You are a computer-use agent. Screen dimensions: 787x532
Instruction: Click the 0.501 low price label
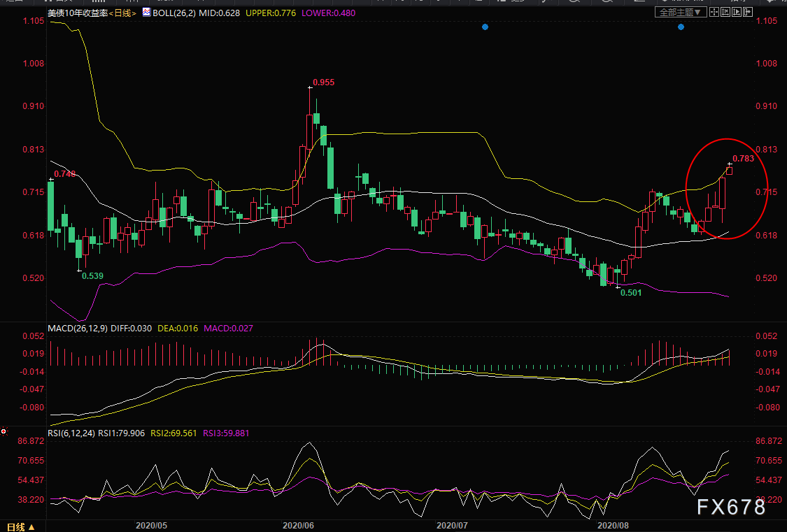pyautogui.click(x=631, y=293)
